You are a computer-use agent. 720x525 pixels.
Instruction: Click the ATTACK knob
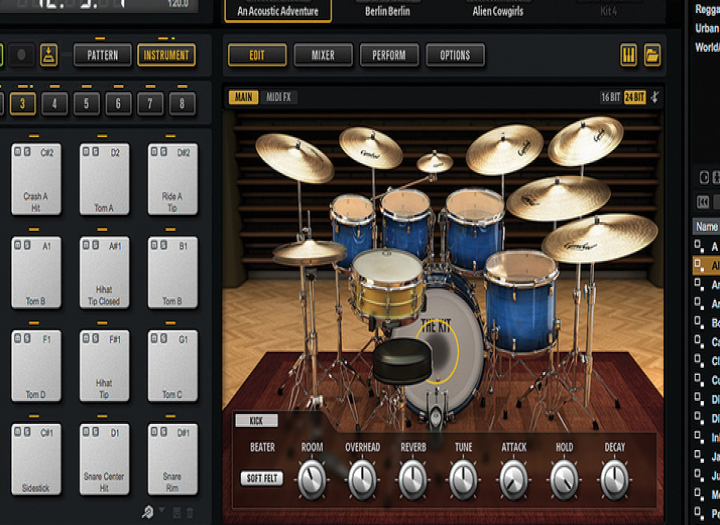tap(514, 479)
